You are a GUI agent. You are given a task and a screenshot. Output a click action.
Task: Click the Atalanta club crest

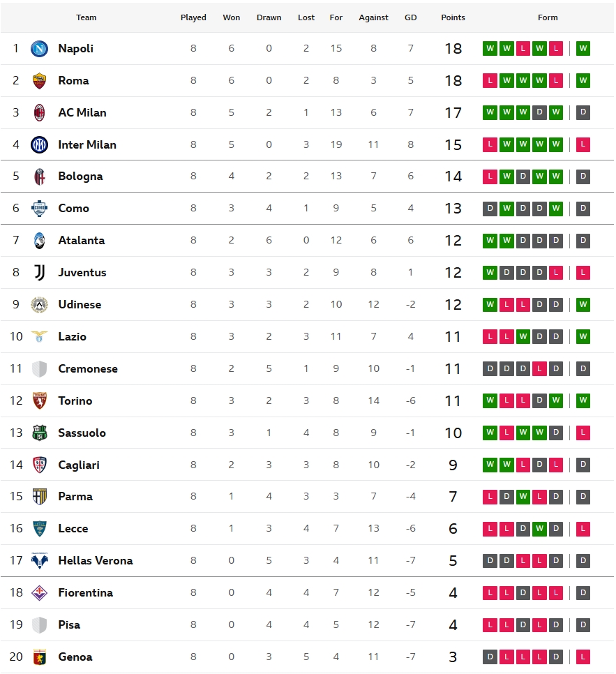tap(39, 241)
